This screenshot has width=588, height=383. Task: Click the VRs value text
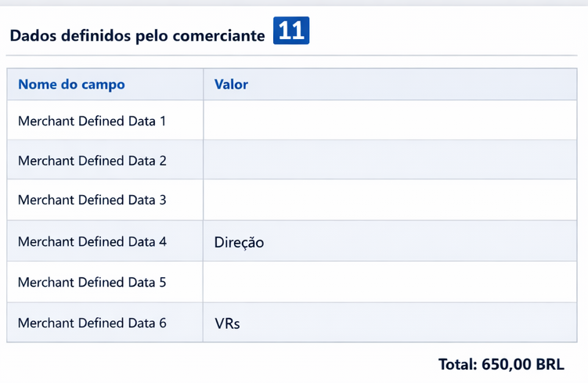tap(227, 323)
